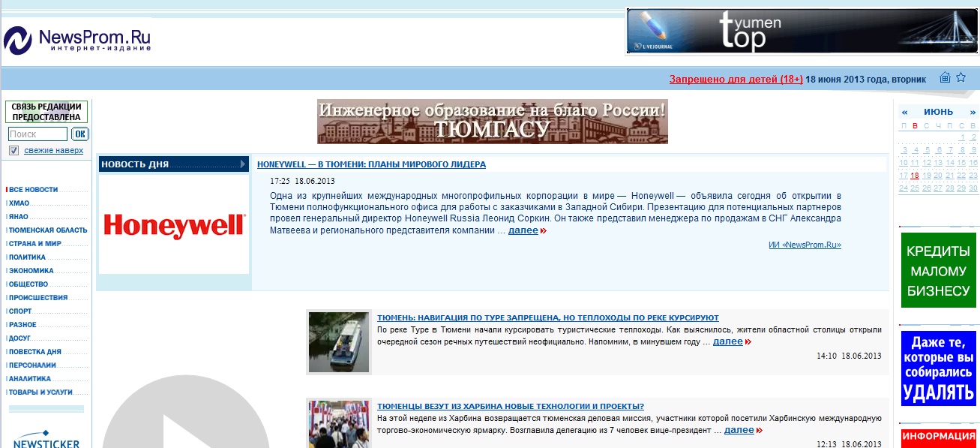
Task: Open ДОСУГ section
Action: (19, 338)
